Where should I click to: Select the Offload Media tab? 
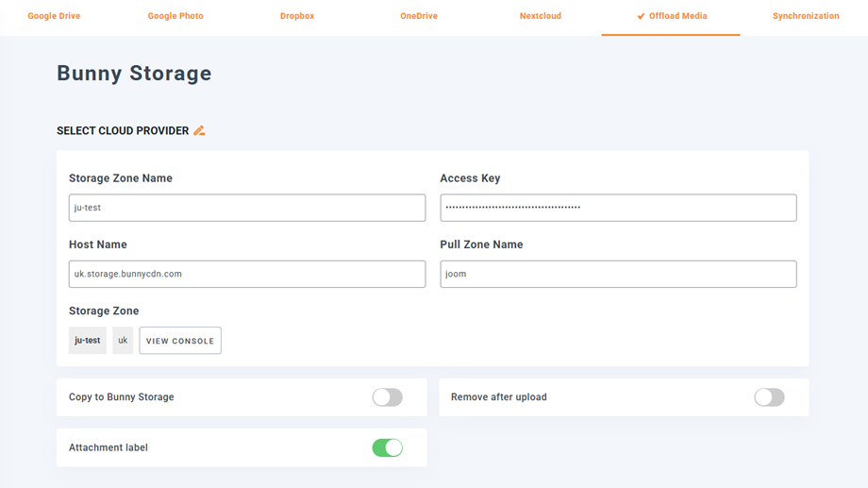point(677,16)
